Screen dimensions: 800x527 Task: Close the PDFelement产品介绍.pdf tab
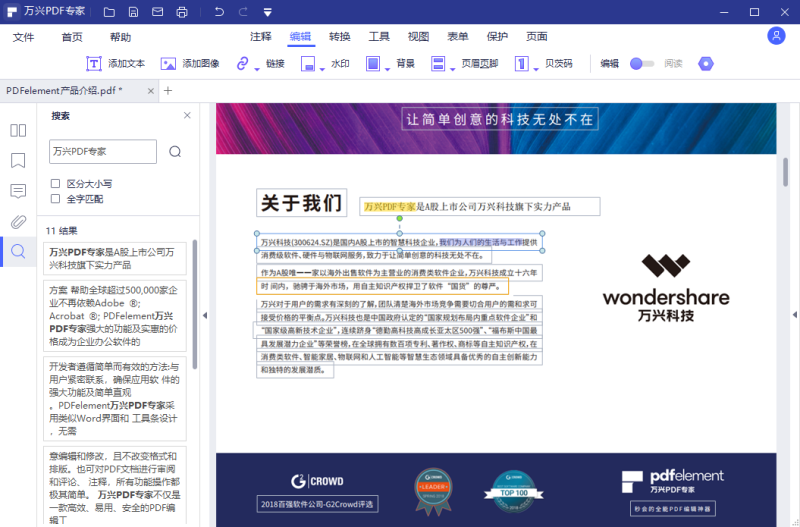151,91
